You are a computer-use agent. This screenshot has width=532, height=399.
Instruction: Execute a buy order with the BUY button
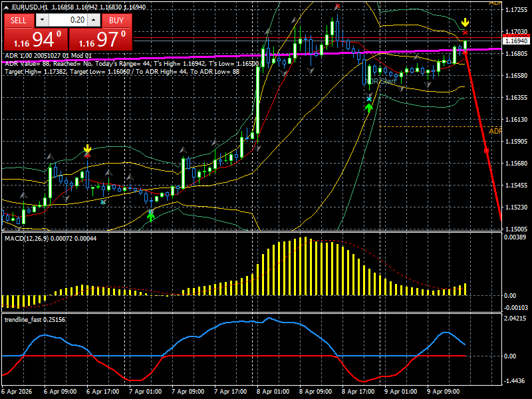pyautogui.click(x=116, y=21)
